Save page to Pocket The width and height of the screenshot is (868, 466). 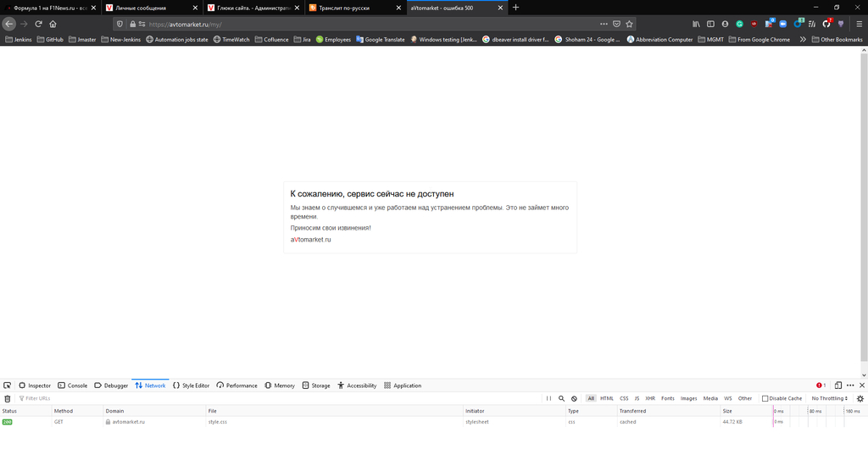(x=616, y=24)
